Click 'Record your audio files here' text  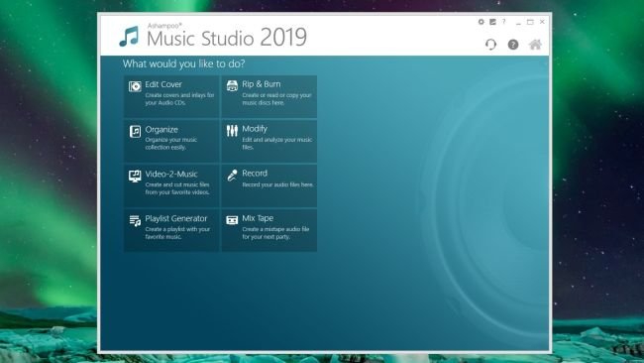[x=277, y=184]
